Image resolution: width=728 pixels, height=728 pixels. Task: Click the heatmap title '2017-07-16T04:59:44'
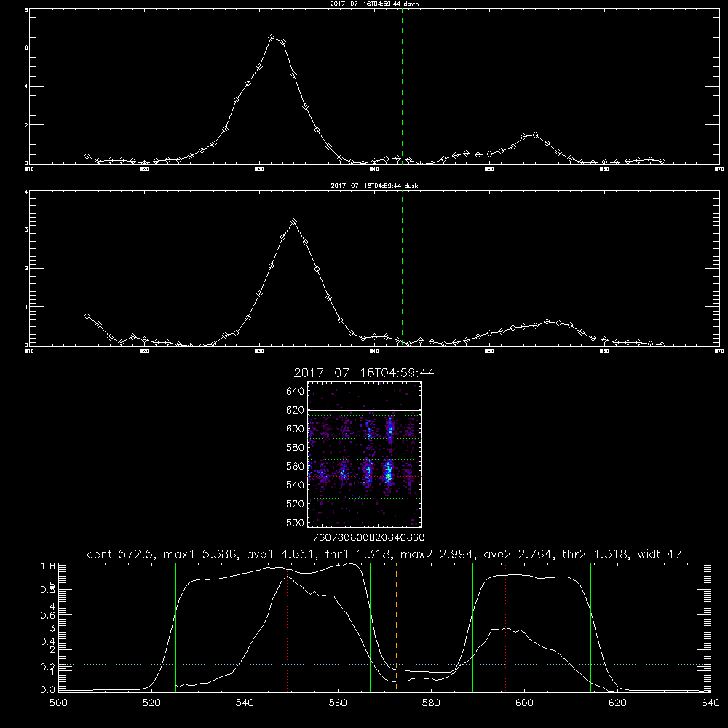(364, 373)
